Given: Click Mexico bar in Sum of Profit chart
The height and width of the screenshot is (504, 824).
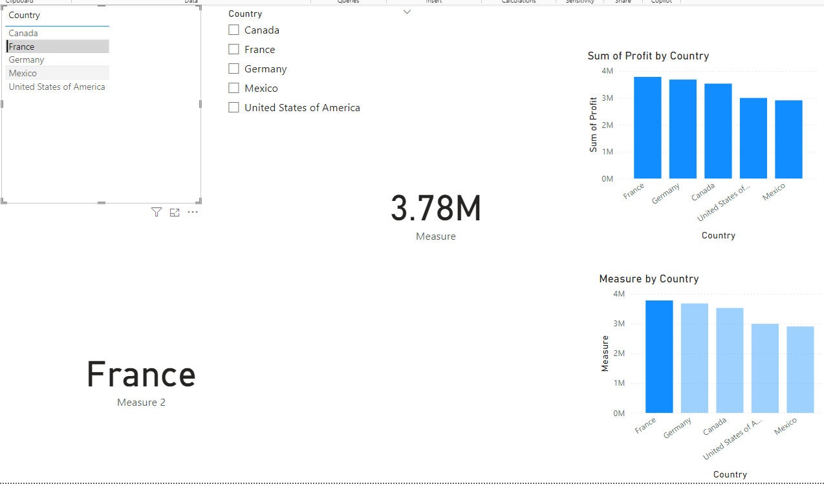Looking at the screenshot, I should (788, 139).
